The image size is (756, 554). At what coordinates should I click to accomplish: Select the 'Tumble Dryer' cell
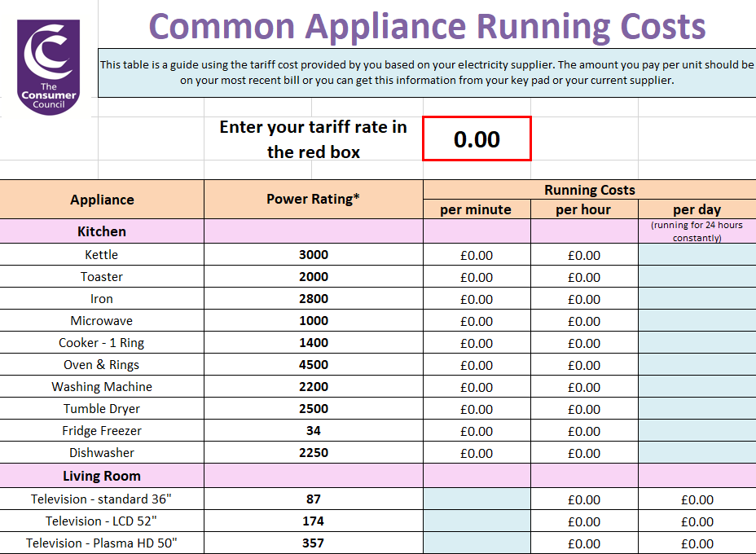pos(102,409)
